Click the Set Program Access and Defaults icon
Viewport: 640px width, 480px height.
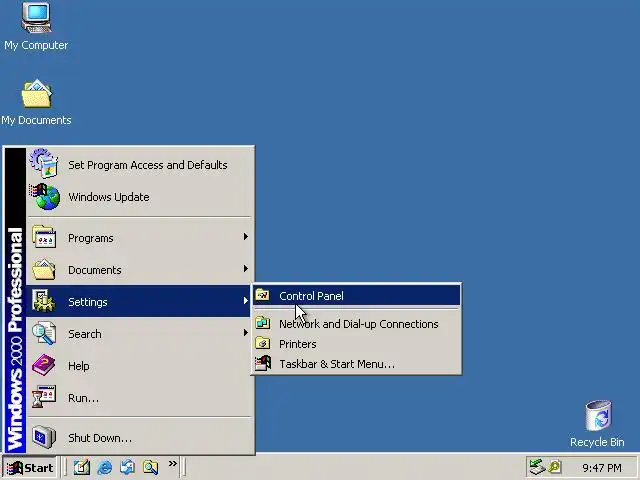[x=44, y=163]
